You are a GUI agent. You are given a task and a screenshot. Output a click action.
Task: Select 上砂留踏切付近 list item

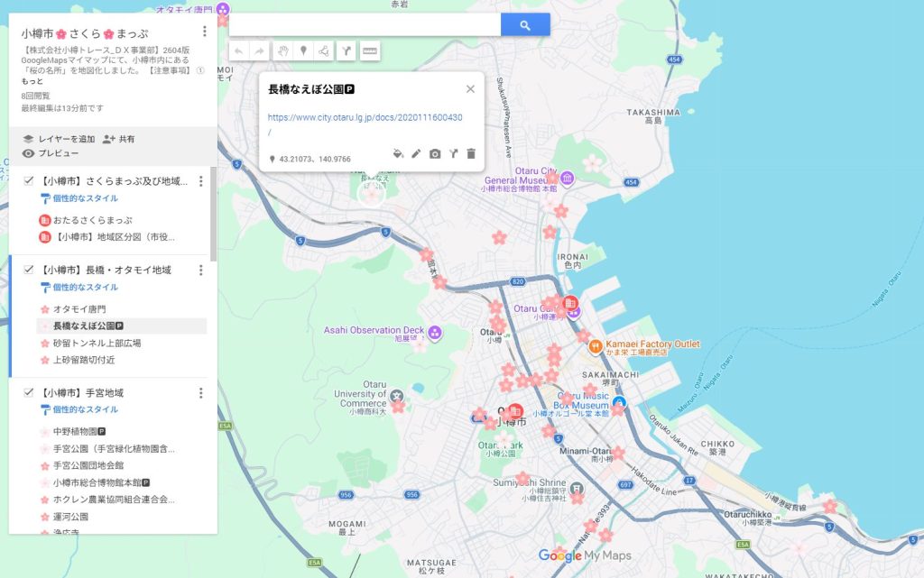[x=122, y=360]
